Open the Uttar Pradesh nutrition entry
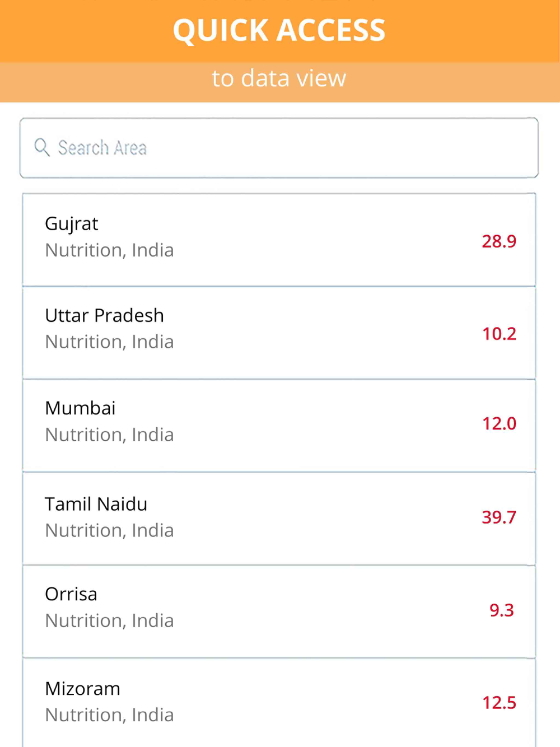Image resolution: width=560 pixels, height=747 pixels. click(x=279, y=333)
